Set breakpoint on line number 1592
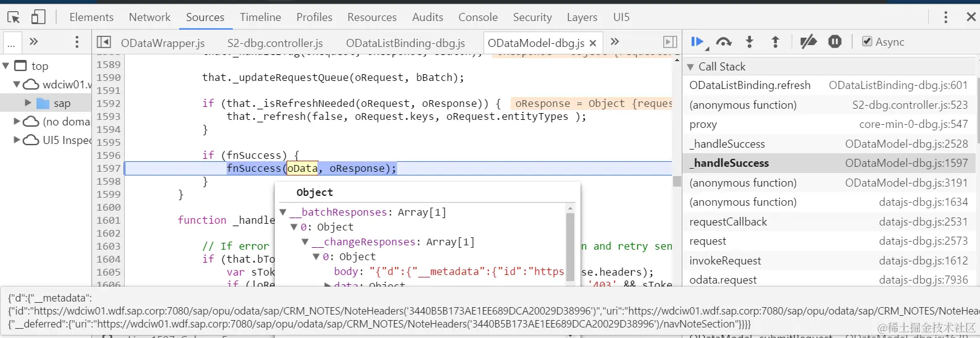Screen dimensions: 980x338 coord(108,103)
